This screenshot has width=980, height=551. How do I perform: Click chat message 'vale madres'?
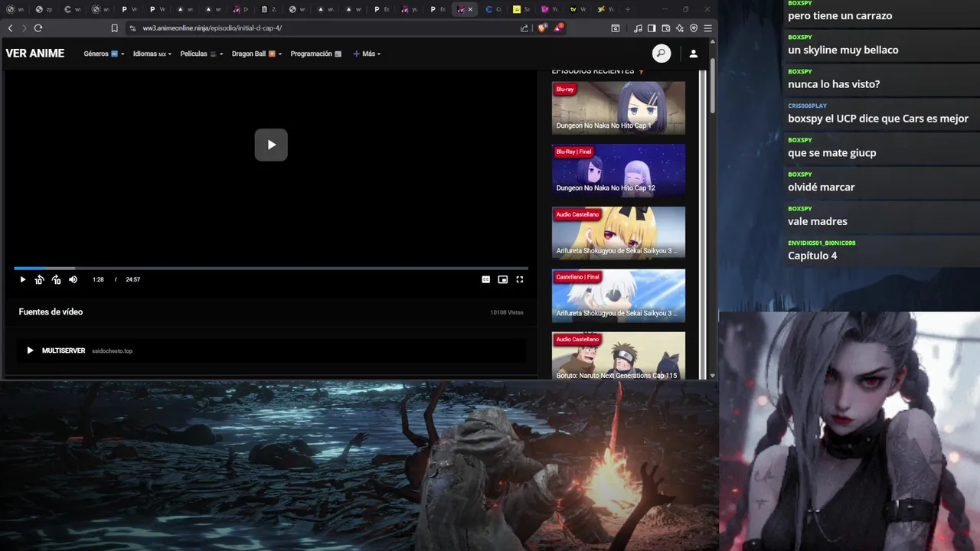click(x=818, y=221)
